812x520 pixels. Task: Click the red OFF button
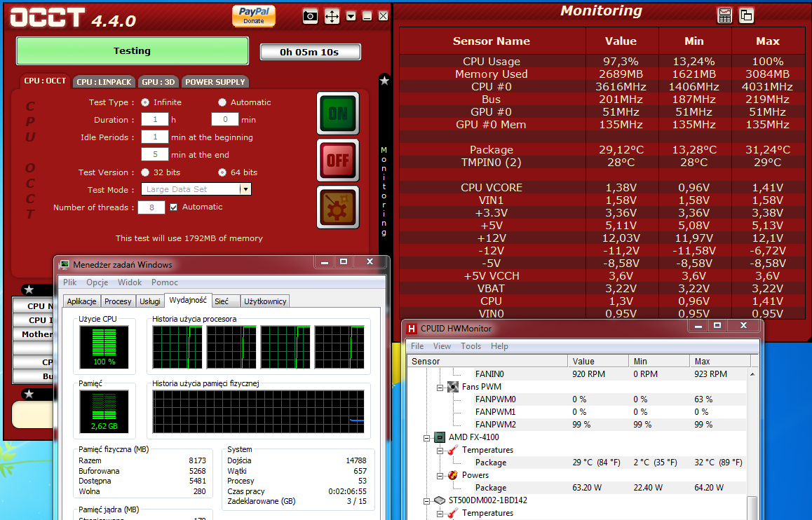pyautogui.click(x=338, y=160)
